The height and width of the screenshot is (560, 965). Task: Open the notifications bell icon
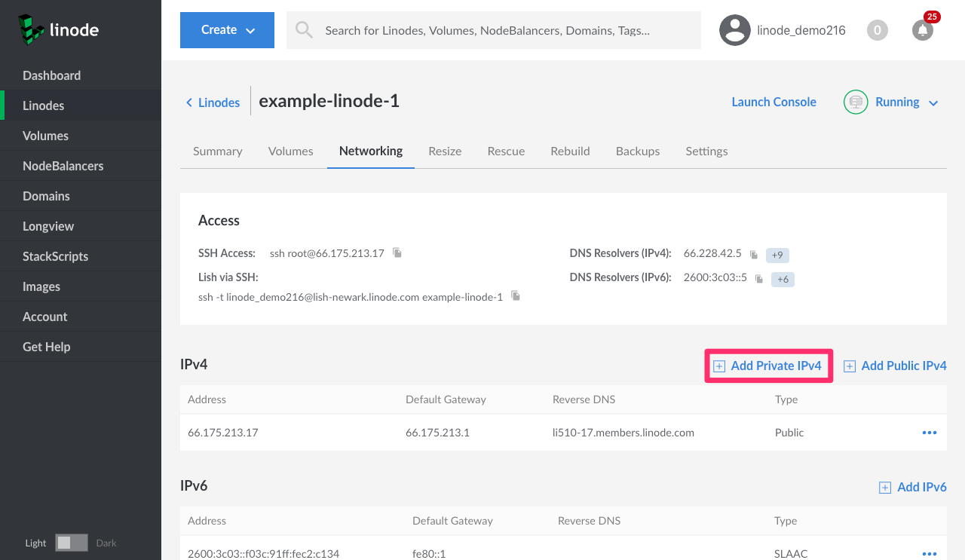point(922,30)
